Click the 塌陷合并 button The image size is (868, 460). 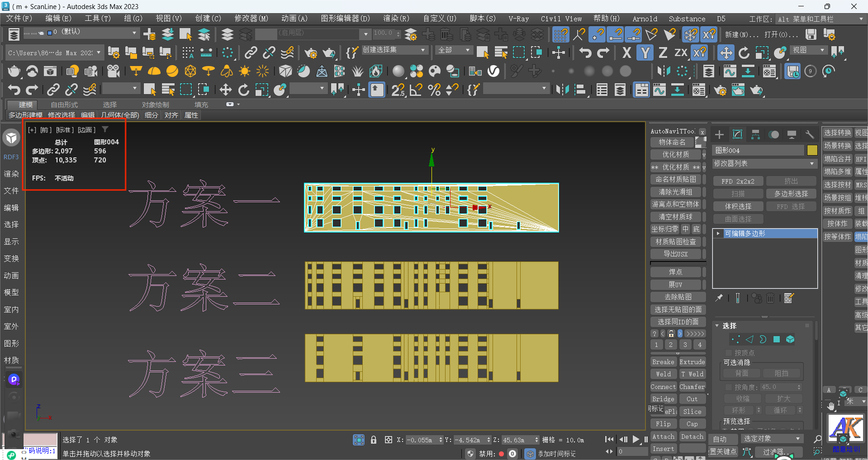click(x=837, y=159)
